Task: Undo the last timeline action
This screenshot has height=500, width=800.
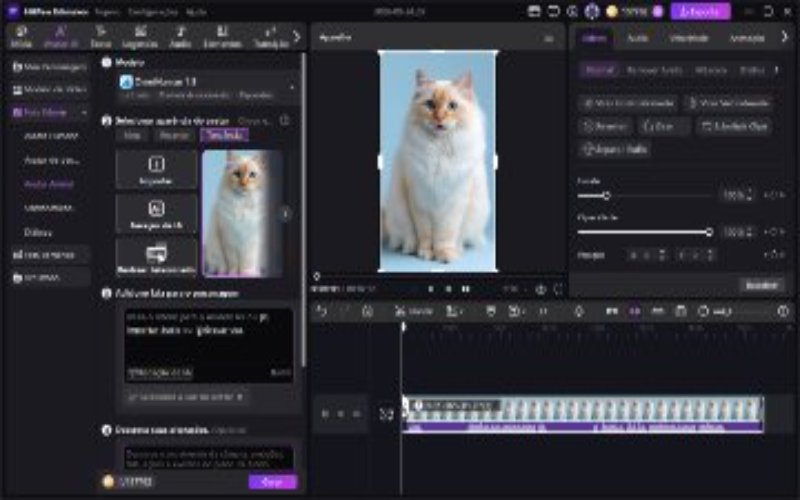Action: (x=321, y=311)
